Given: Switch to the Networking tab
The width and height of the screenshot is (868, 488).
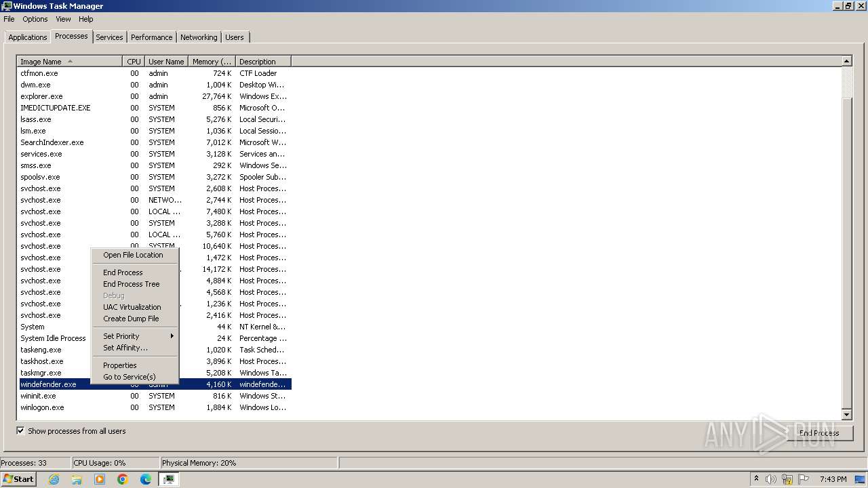Looking at the screenshot, I should [199, 37].
